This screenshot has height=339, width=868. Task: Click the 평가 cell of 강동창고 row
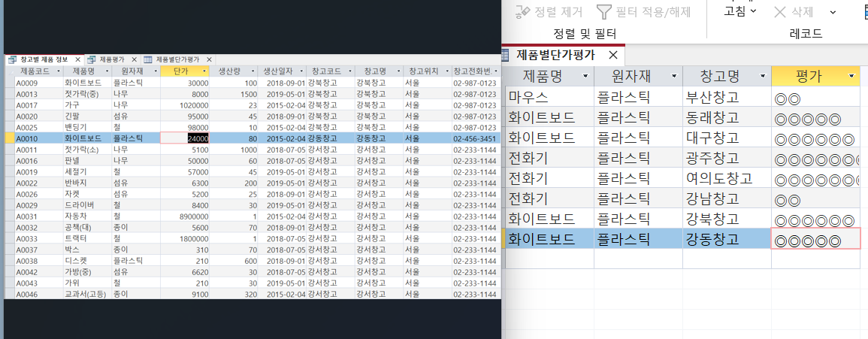[815, 239]
